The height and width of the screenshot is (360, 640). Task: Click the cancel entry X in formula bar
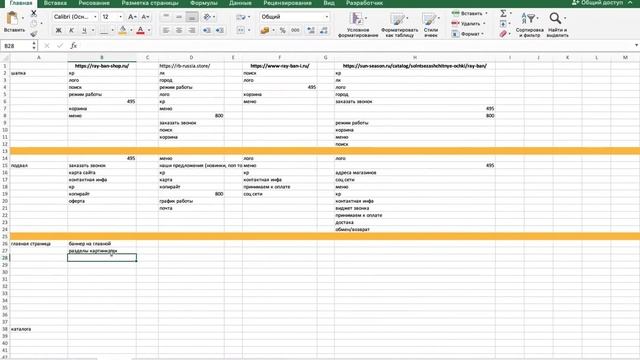point(47,46)
